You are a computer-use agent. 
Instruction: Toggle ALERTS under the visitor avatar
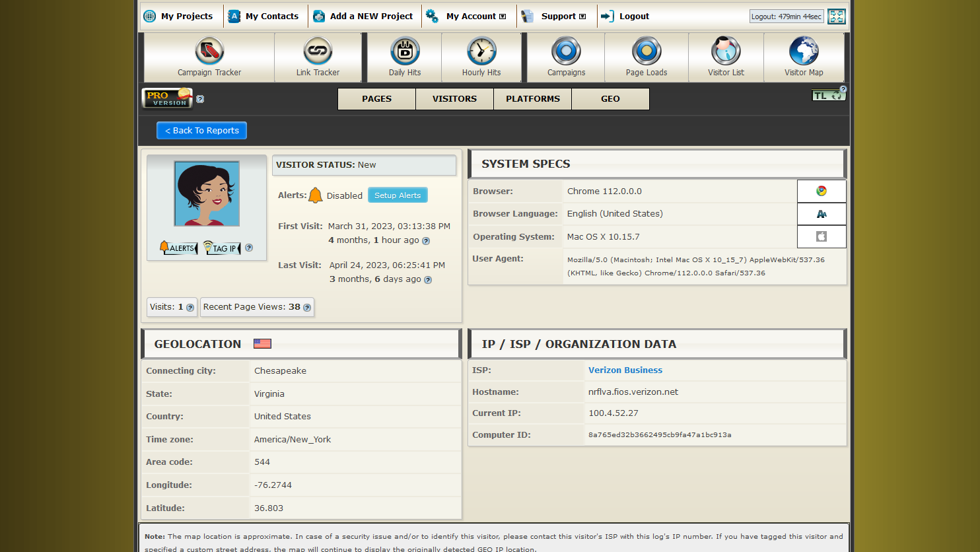point(178,248)
